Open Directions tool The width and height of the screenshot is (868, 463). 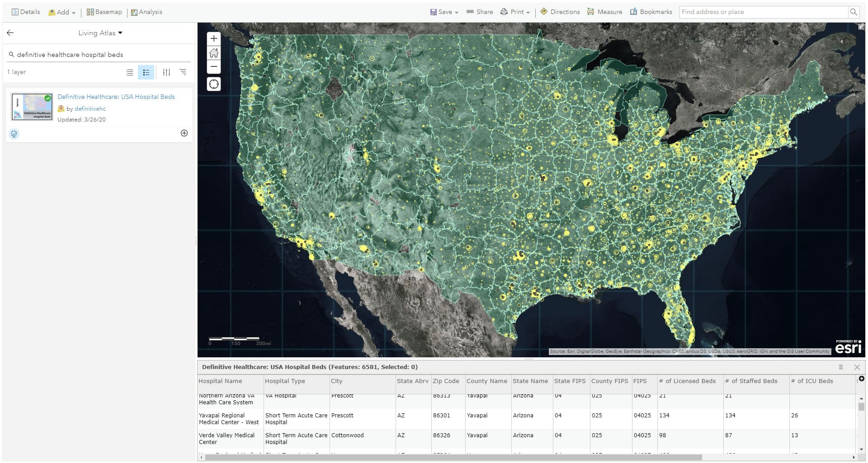pyautogui.click(x=560, y=12)
